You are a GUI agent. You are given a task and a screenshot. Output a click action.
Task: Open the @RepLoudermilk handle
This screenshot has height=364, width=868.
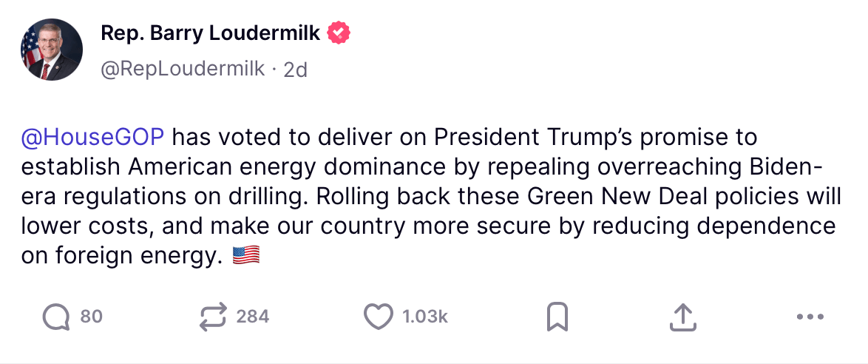pos(182,70)
